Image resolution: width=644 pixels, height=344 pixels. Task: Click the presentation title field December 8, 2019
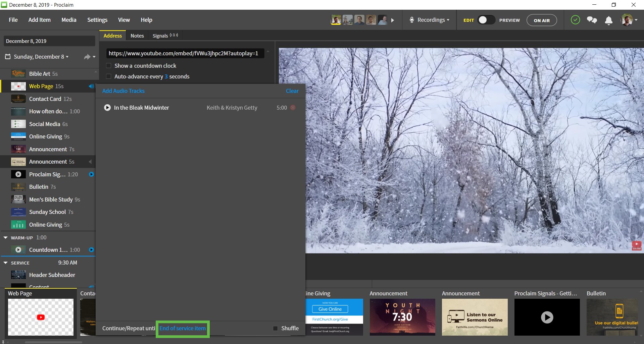(x=49, y=41)
